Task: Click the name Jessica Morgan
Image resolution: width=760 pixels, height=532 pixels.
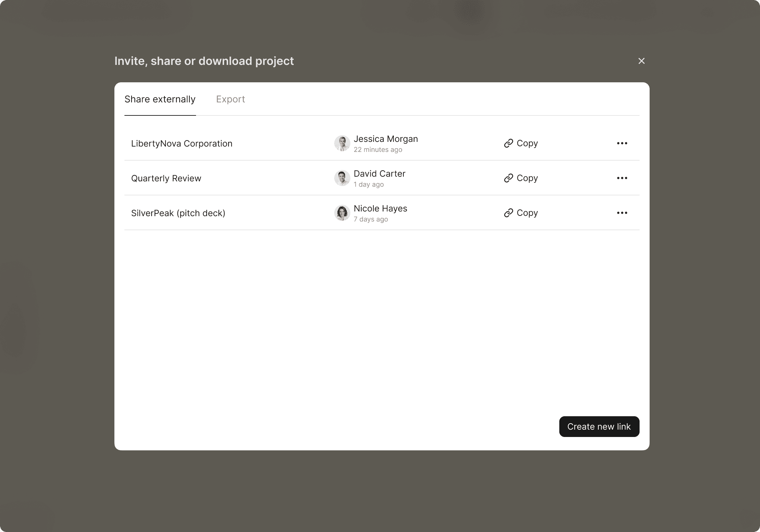Action: click(386, 139)
